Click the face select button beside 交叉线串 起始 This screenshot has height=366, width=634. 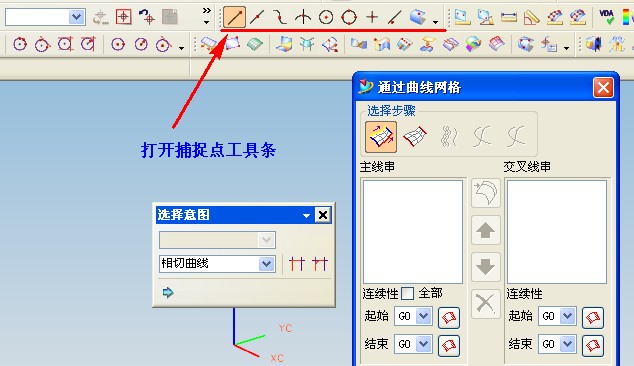593,317
